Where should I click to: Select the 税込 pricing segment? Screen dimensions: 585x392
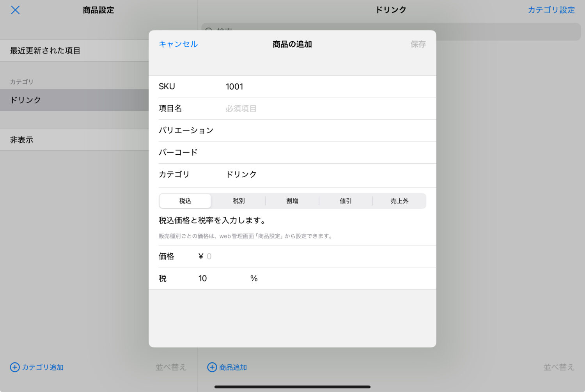point(185,201)
